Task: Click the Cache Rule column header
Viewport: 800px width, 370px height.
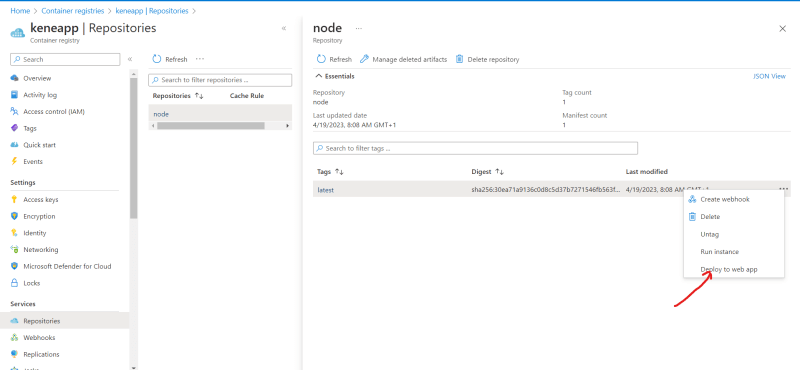Action: pyautogui.click(x=246, y=95)
